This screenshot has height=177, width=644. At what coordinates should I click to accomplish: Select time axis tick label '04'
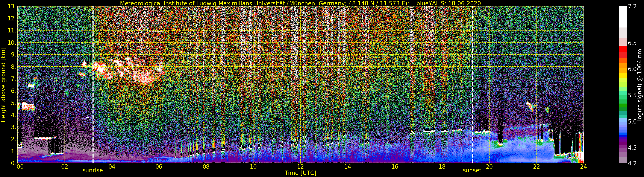click(x=112, y=166)
